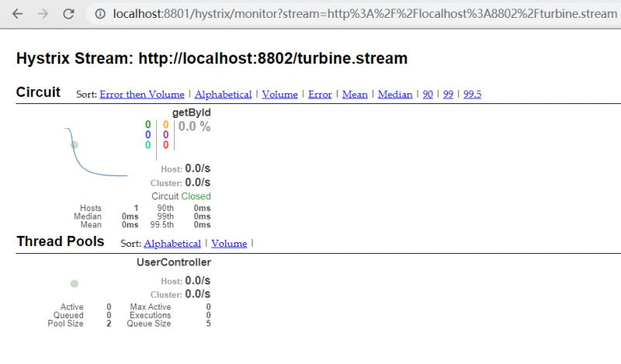The height and width of the screenshot is (364, 621).
Task: Click the UserController Host rate value
Action: pos(198,280)
